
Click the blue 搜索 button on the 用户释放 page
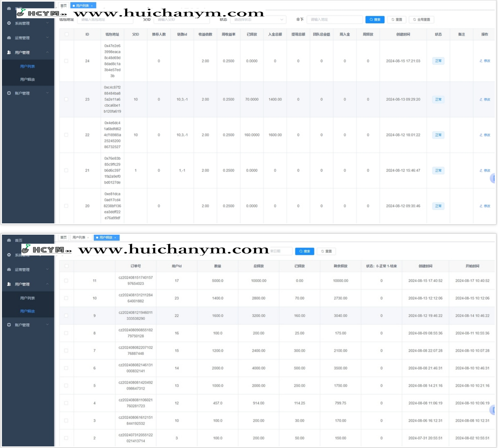pyautogui.click(x=304, y=251)
